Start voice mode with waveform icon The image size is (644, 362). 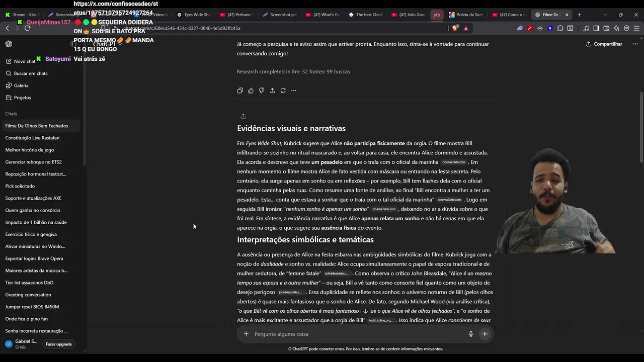click(485, 334)
